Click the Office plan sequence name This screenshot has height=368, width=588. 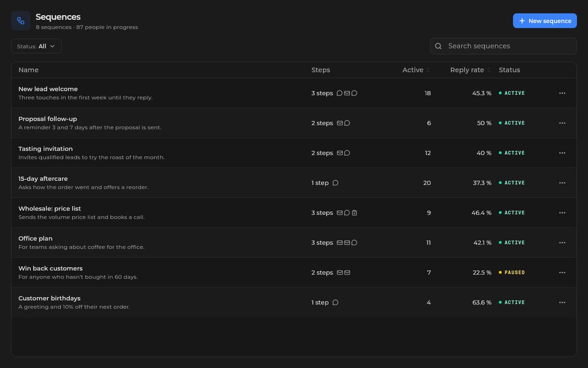point(35,238)
